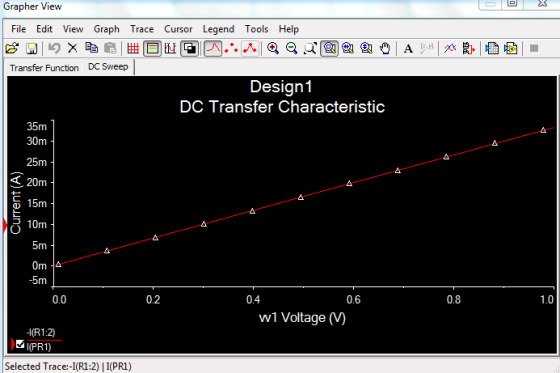
Task: Click the Paste clipboard icon
Action: coord(110,48)
